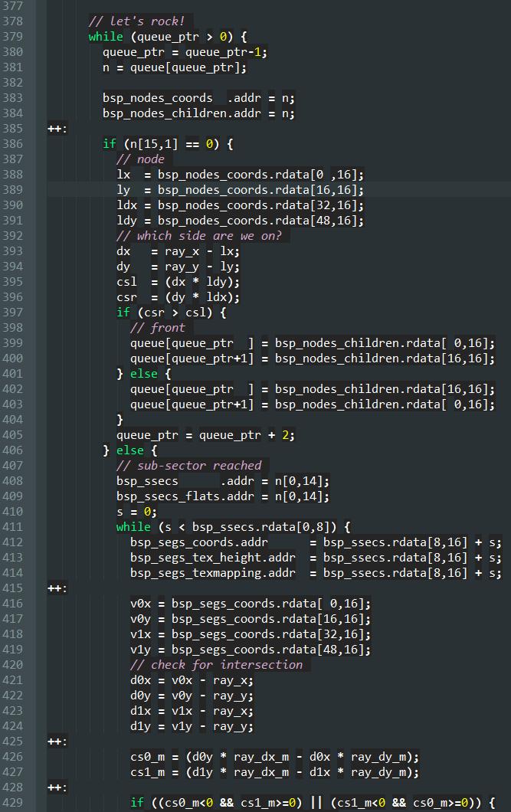This screenshot has height=812, width=511.
Task: Click the 'd1x = v1x - ray_x;' line
Action: [x=192, y=711]
